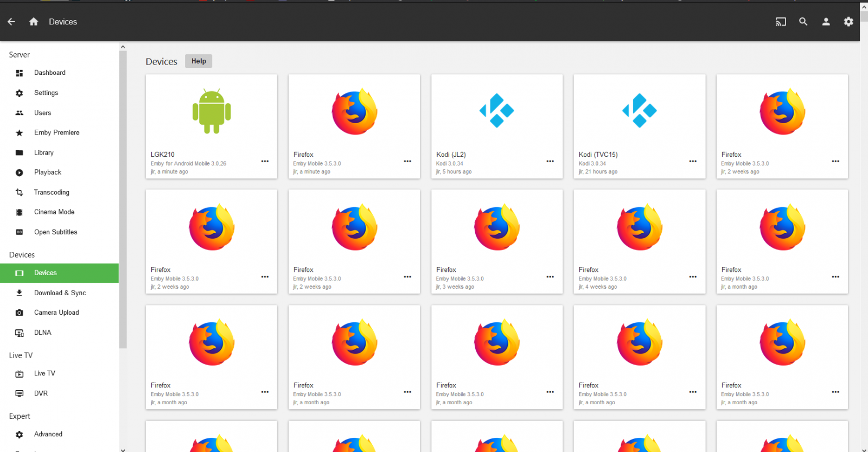Open three-dot menu on Kodi (TVC15)
This screenshot has width=868, height=452.
(693, 161)
